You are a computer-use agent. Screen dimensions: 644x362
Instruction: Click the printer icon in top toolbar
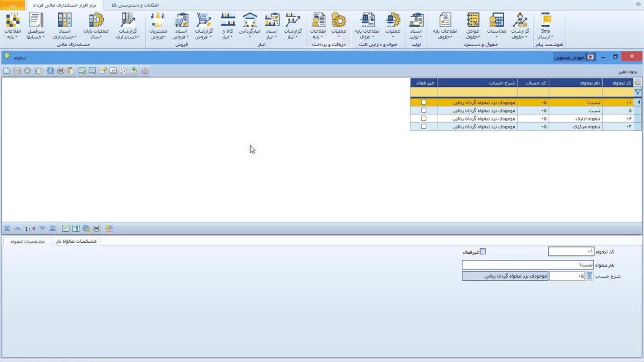click(61, 71)
